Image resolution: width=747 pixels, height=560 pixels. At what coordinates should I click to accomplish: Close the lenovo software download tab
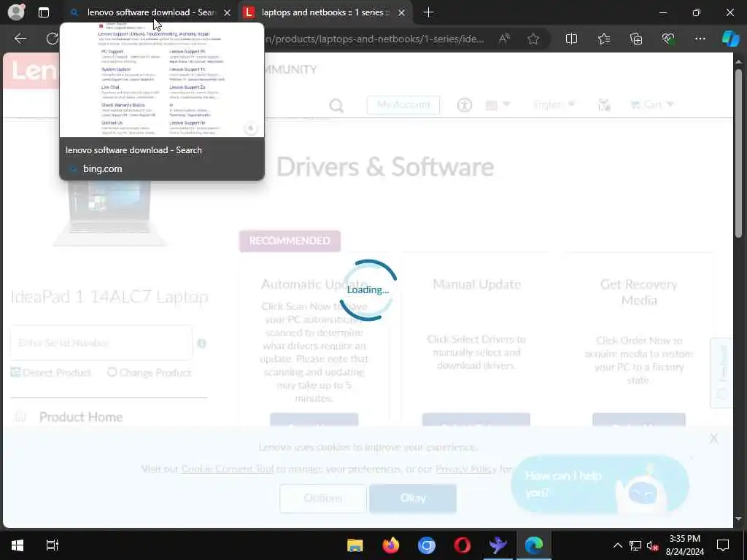tap(228, 13)
